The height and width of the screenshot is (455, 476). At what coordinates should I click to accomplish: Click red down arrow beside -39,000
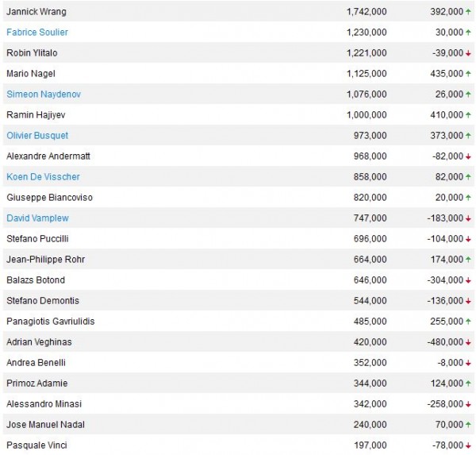pos(468,53)
